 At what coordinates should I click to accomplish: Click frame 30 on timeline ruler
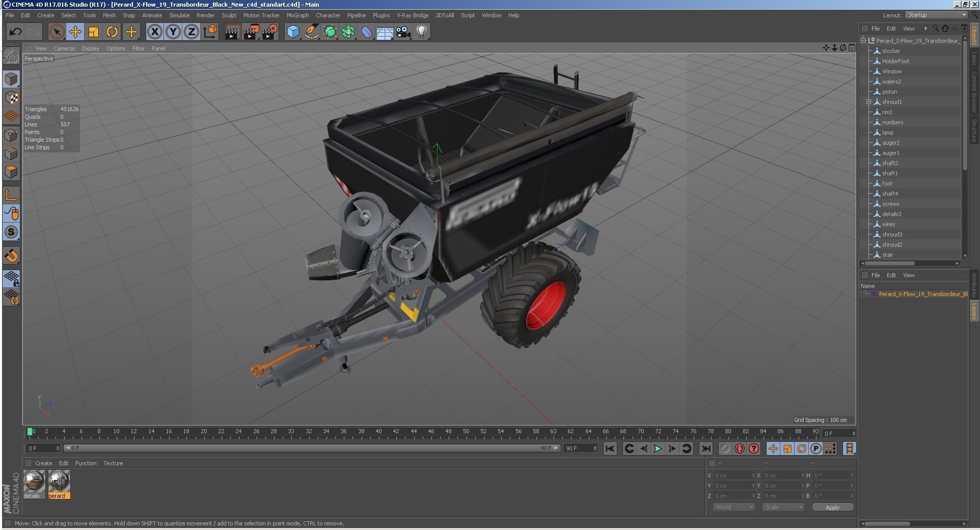click(x=291, y=432)
